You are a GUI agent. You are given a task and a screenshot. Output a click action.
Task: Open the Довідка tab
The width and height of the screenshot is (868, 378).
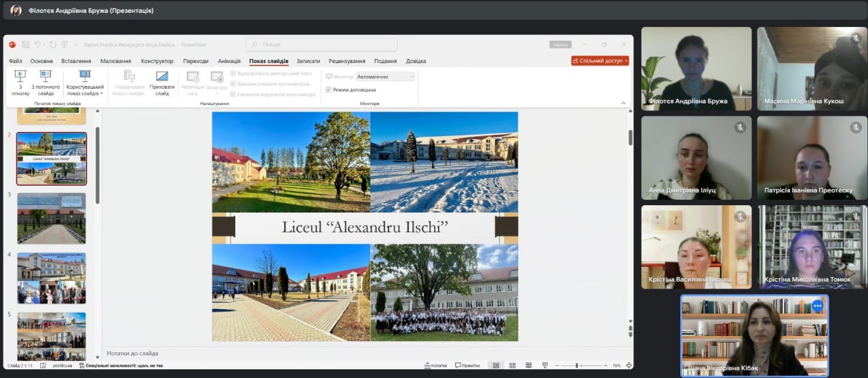tap(416, 61)
